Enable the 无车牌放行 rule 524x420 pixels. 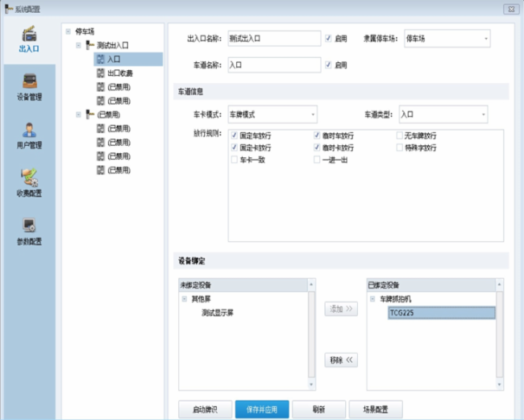pyautogui.click(x=400, y=136)
